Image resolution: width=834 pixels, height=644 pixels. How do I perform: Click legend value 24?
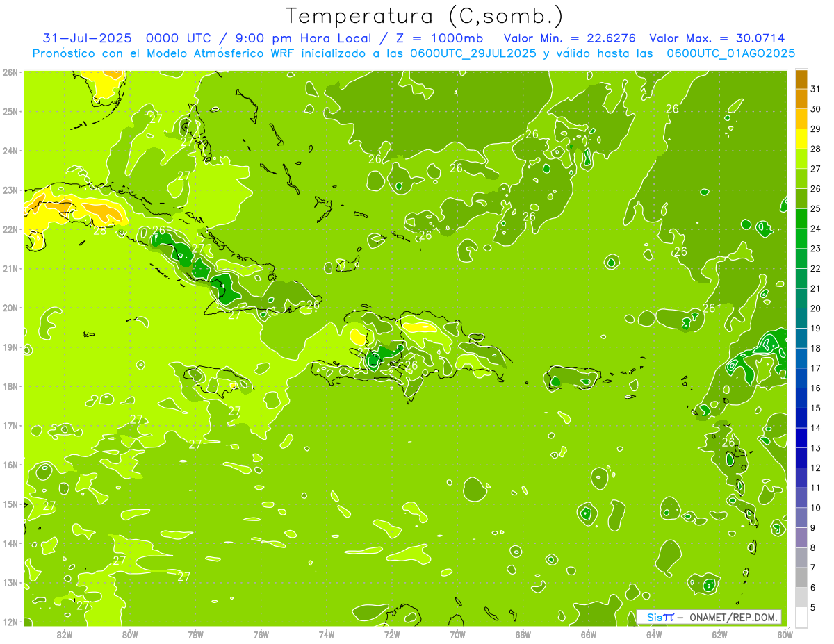point(816,229)
